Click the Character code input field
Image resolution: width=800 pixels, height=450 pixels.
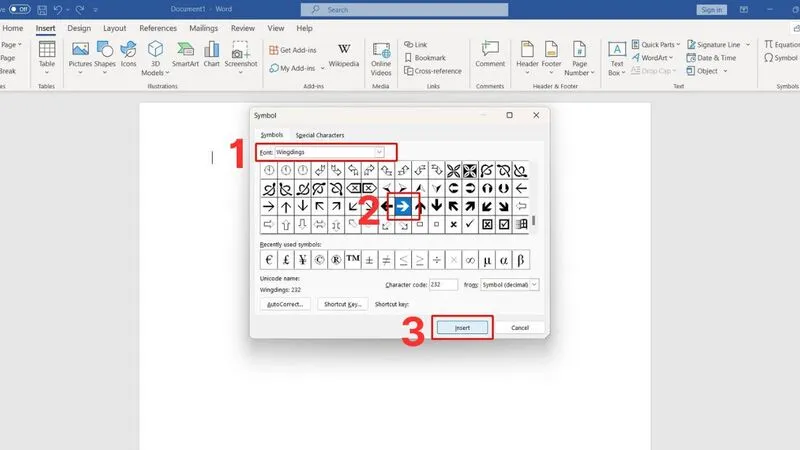[443, 285]
